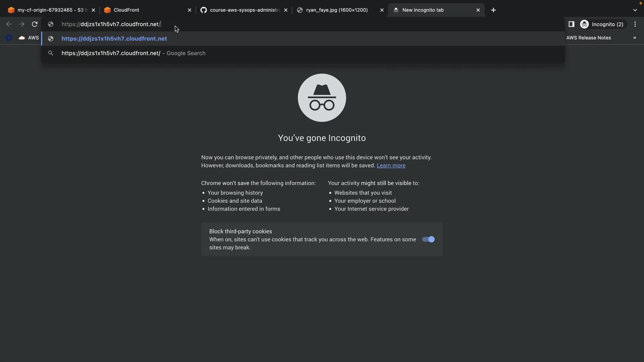Open Chrome three-dot menu
This screenshot has height=362, width=644.
(635, 24)
